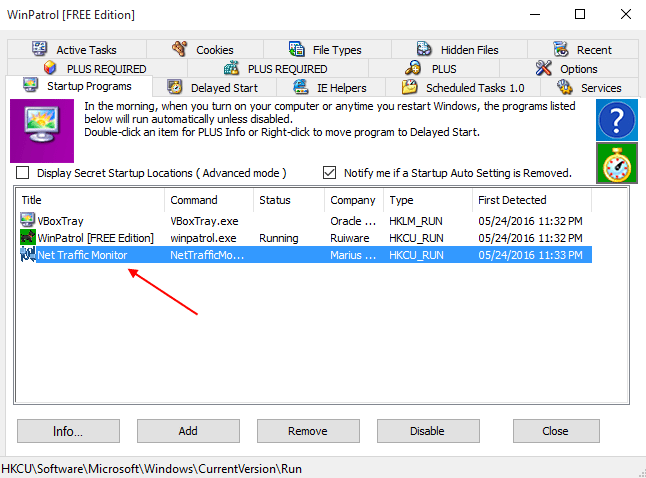This screenshot has height=478, width=646.
Task: Click the 05/24/2016 11:33 PM date cell
Action: click(x=530, y=255)
